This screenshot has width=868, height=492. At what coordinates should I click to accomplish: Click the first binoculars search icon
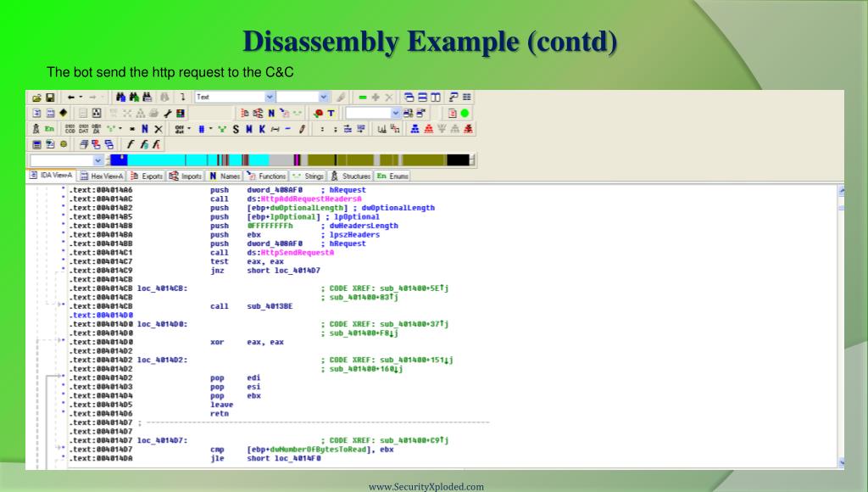point(120,97)
